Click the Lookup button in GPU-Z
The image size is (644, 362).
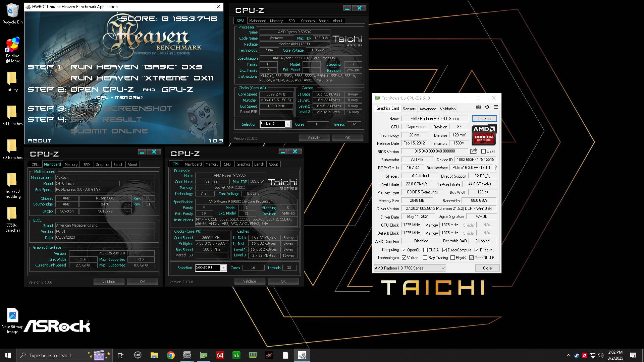tap(484, 119)
